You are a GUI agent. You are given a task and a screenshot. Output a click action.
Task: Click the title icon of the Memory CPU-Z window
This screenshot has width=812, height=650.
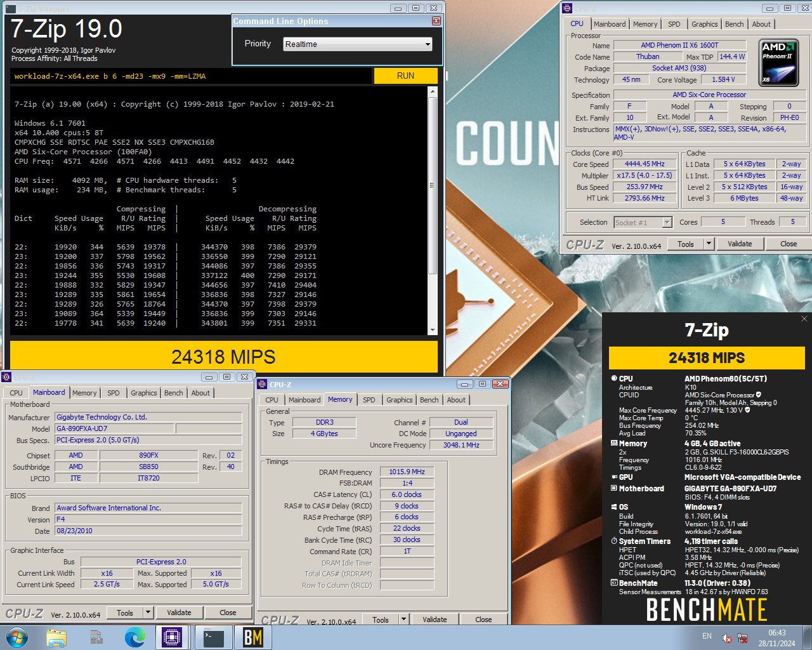point(263,384)
